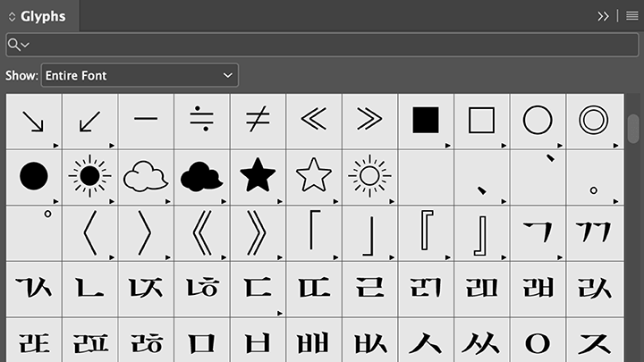Image resolution: width=644 pixels, height=362 pixels.
Task: Insert the Hangul ㄲ glyph
Action: click(x=595, y=233)
